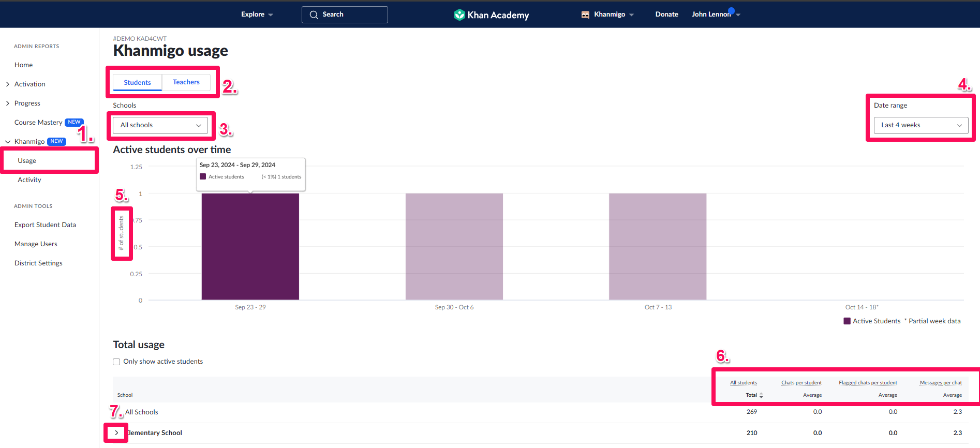Click the Sep 30 - Oct 6 bar
Viewport: 980px width, 448px height.
[454, 247]
